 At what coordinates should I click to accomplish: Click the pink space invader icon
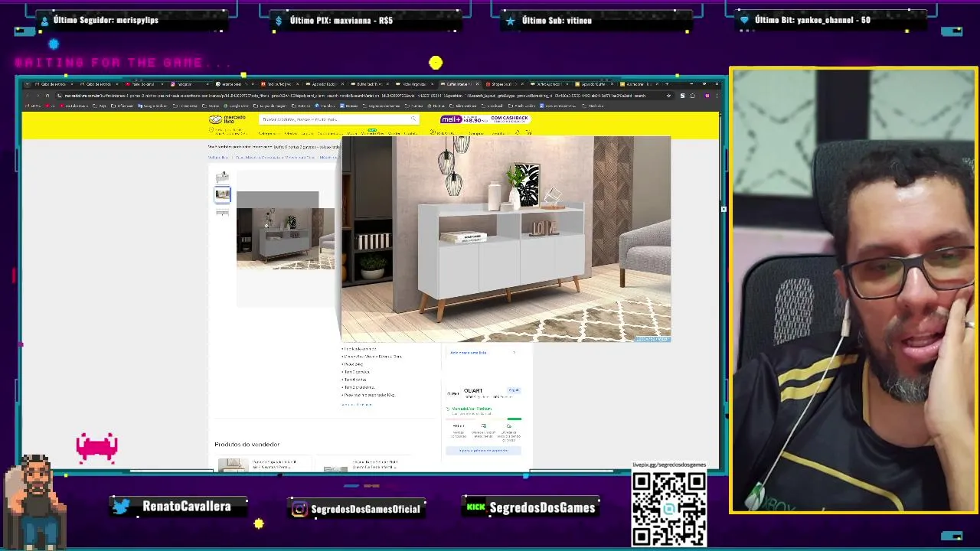point(96,447)
